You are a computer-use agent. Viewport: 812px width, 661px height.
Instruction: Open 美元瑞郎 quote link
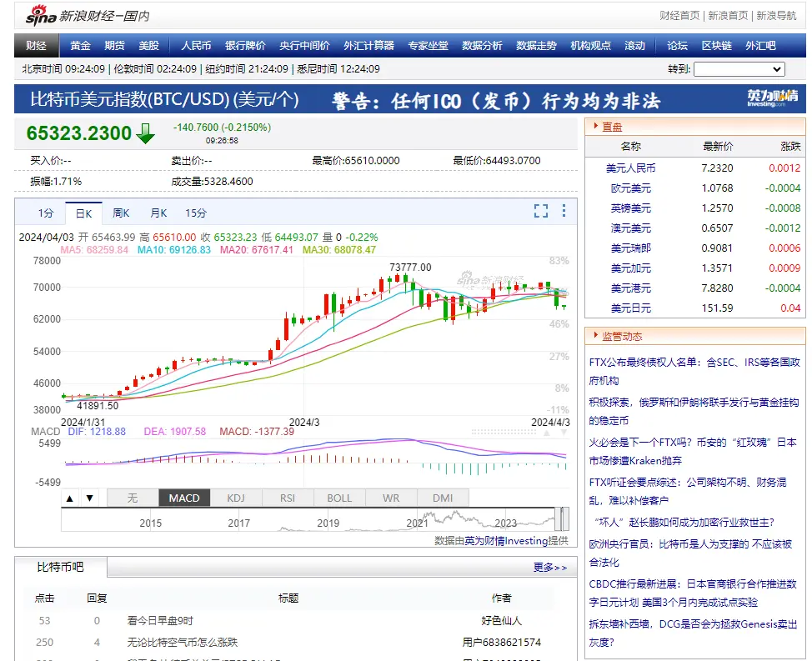631,248
